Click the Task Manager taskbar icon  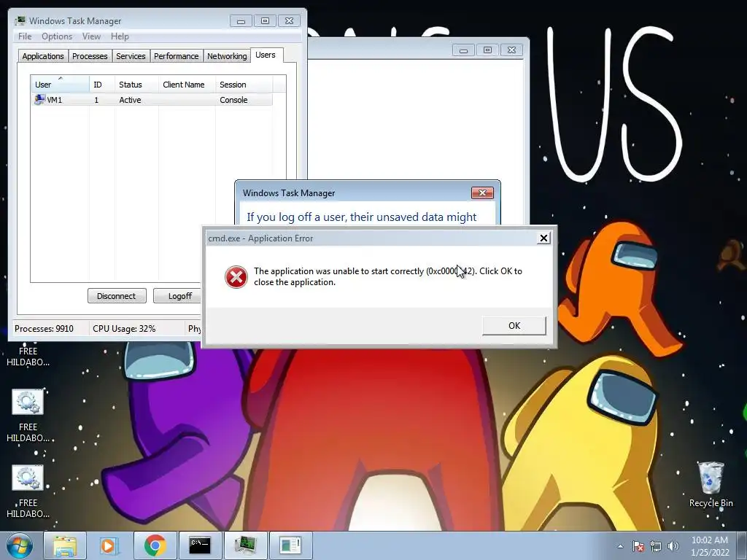[x=245, y=545]
